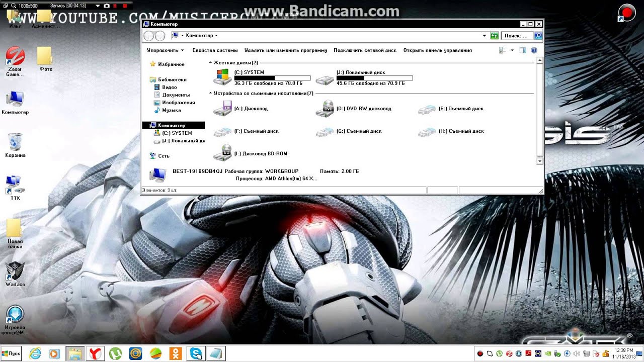Open Yandex browser from the taskbar

96,354
